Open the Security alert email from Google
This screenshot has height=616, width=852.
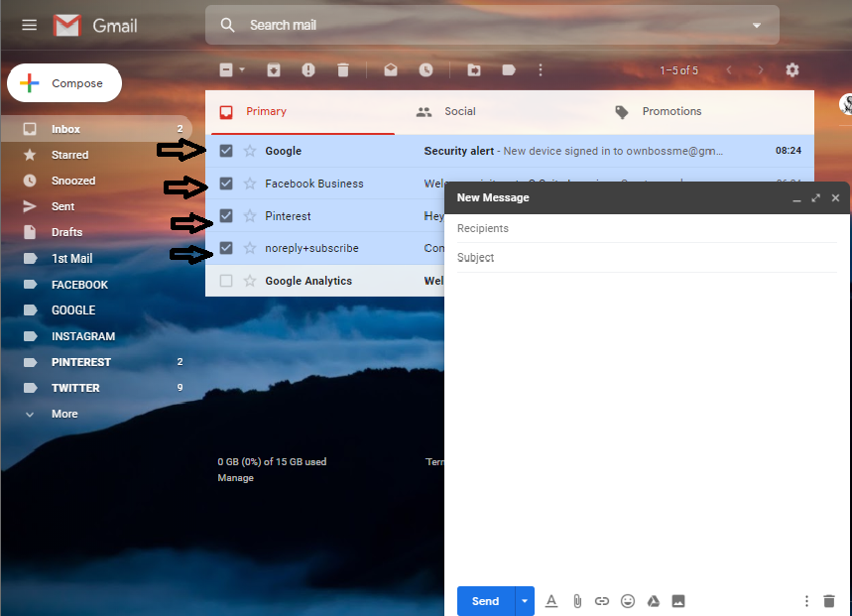(510, 151)
